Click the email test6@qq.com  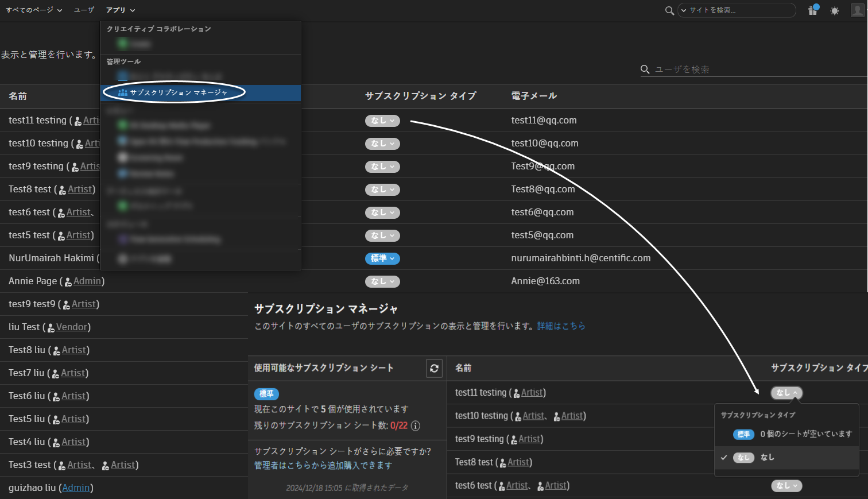[542, 212]
